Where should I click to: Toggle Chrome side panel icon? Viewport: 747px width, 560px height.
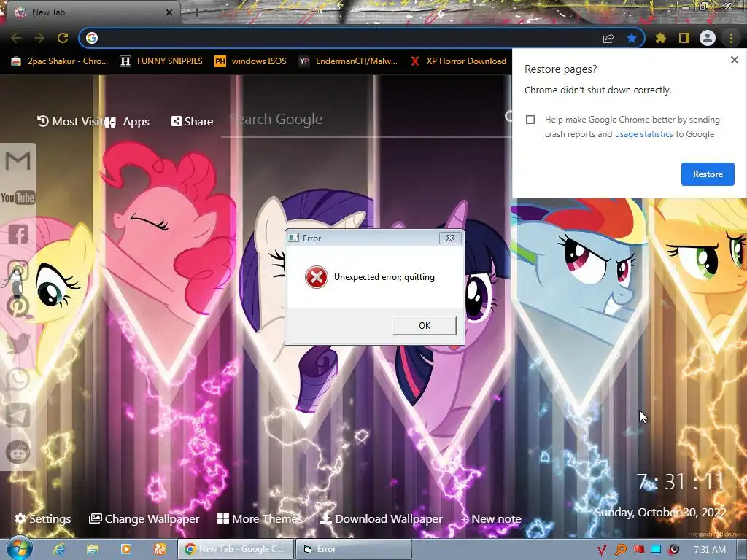click(684, 38)
